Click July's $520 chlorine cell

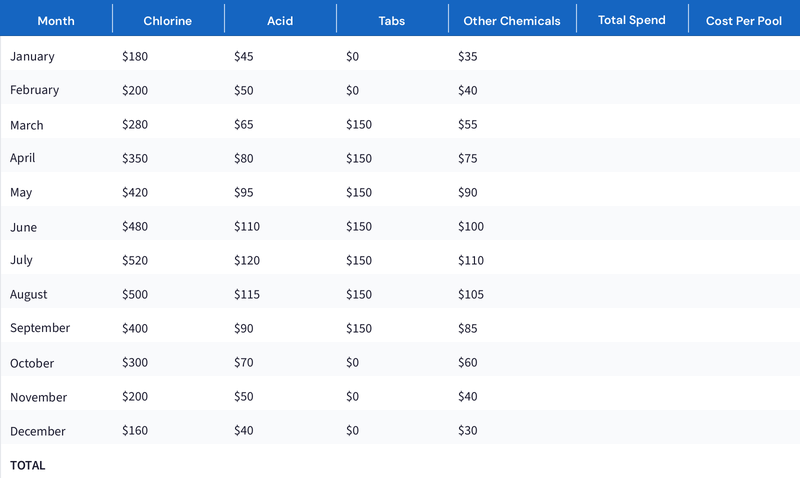pos(137,260)
